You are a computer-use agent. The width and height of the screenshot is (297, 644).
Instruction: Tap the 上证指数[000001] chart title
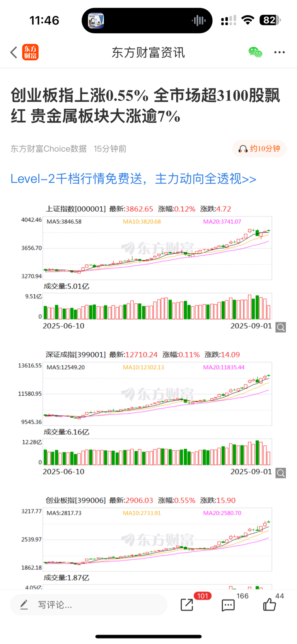(76, 209)
